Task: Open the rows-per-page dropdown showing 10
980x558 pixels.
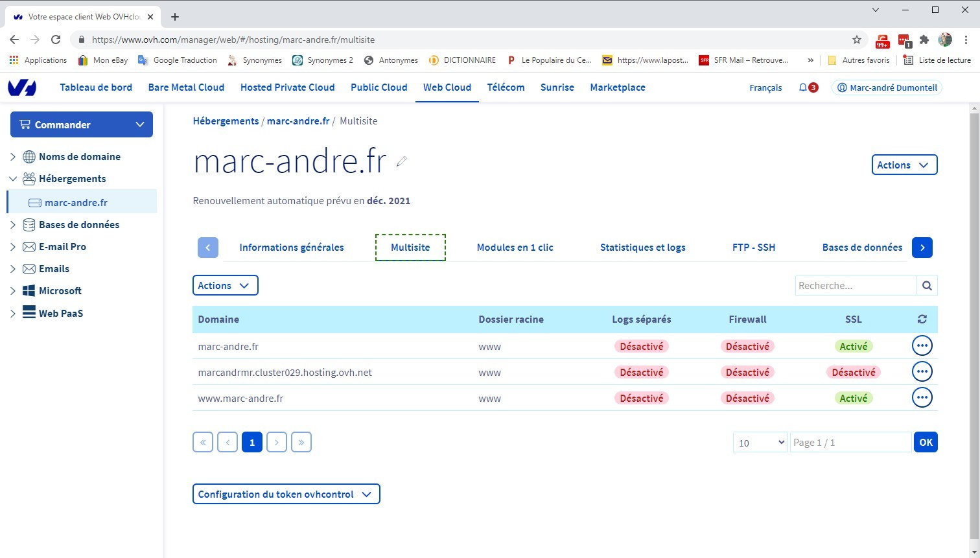Action: tap(760, 443)
